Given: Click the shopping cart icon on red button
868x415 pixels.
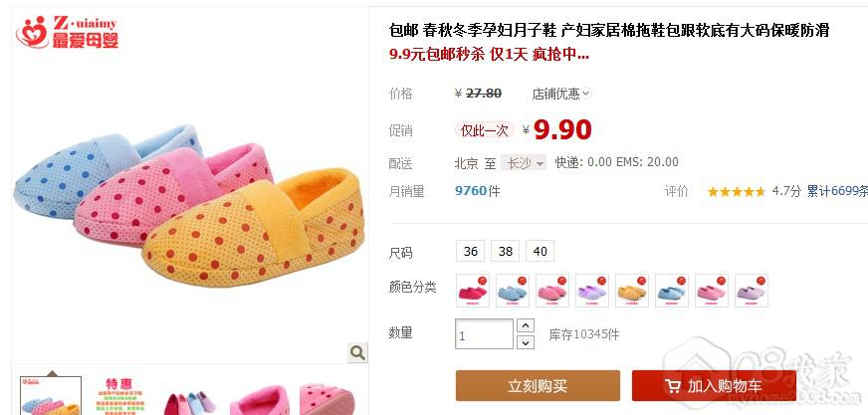Looking at the screenshot, I should click(x=673, y=386).
